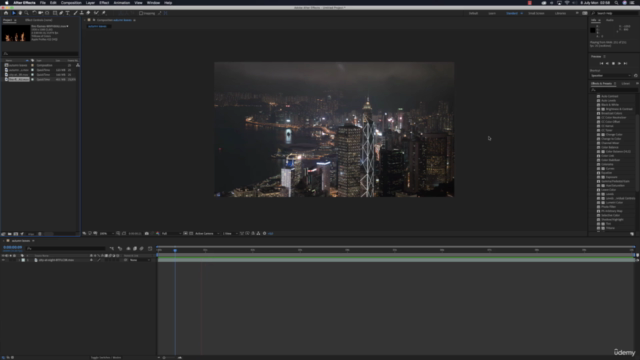The image size is (640, 360).
Task: Select the Home icon in toolbar
Action: click(x=6, y=13)
